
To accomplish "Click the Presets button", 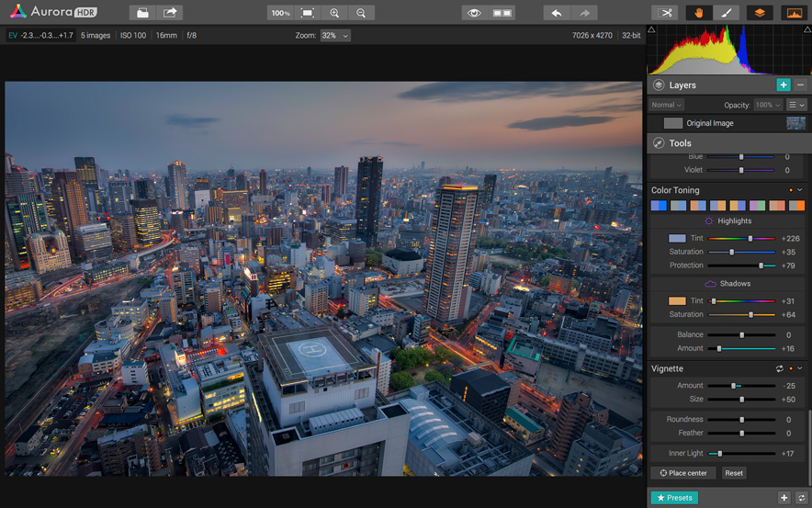I will 674,498.
